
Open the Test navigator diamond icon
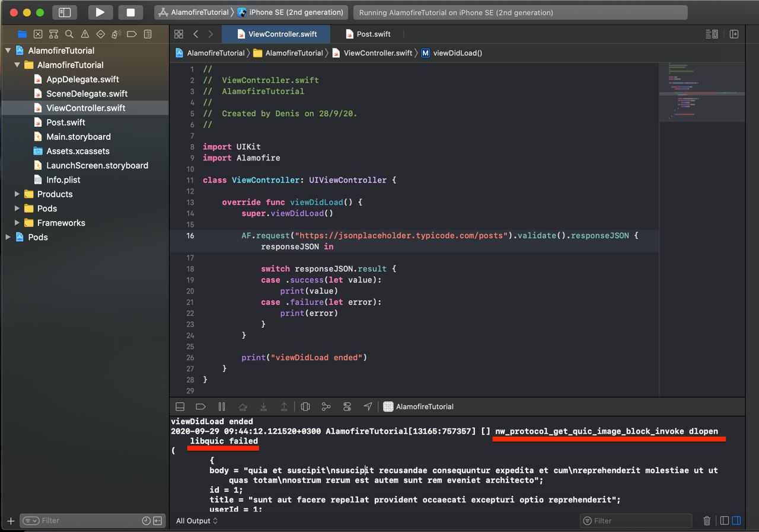(x=101, y=34)
